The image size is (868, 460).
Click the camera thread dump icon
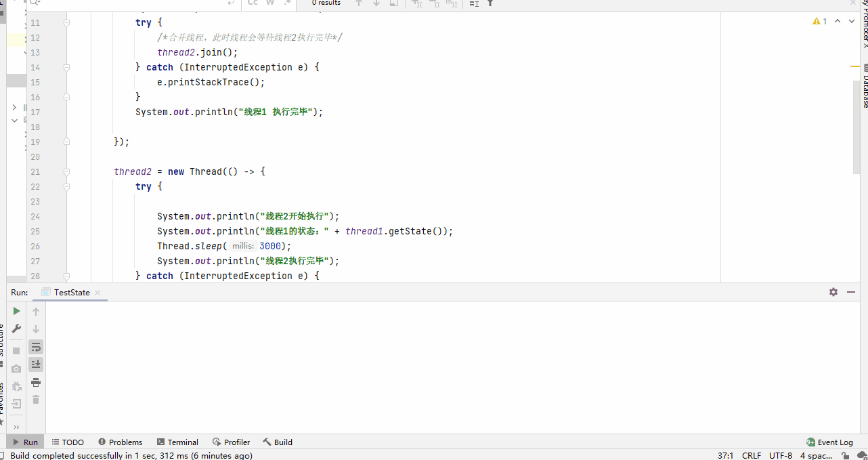click(17, 369)
